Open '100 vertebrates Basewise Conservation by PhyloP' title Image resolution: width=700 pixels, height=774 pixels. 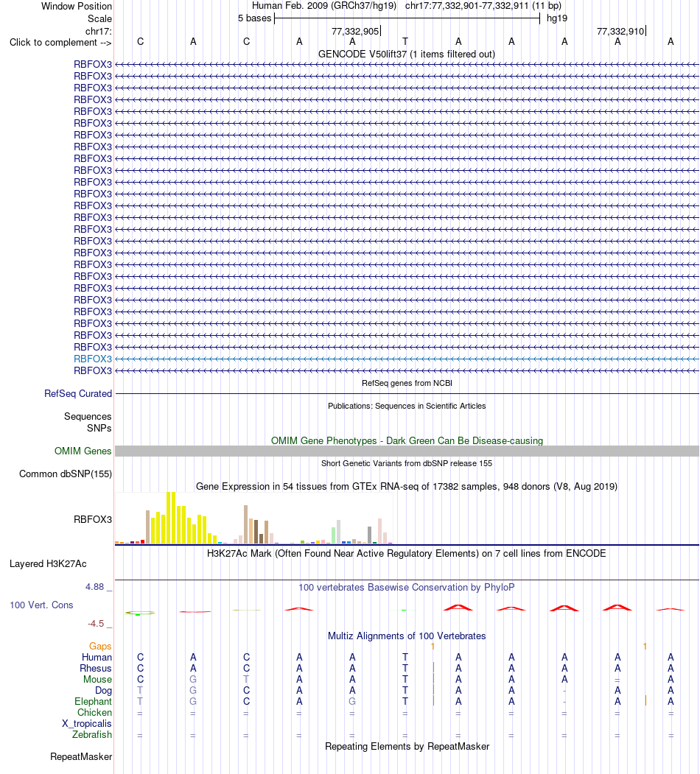407,588
